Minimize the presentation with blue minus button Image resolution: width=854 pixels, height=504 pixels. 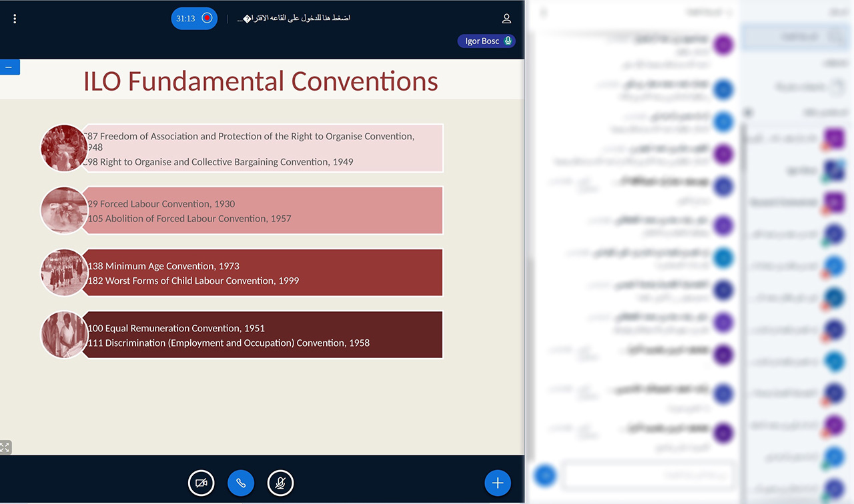click(x=9, y=67)
